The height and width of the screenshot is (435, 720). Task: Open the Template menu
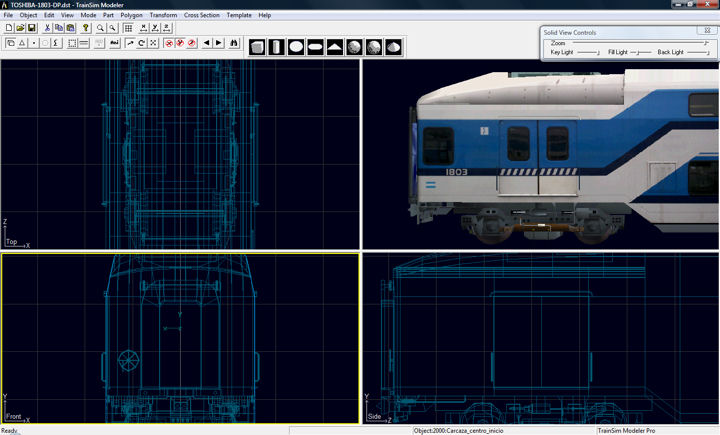click(239, 16)
